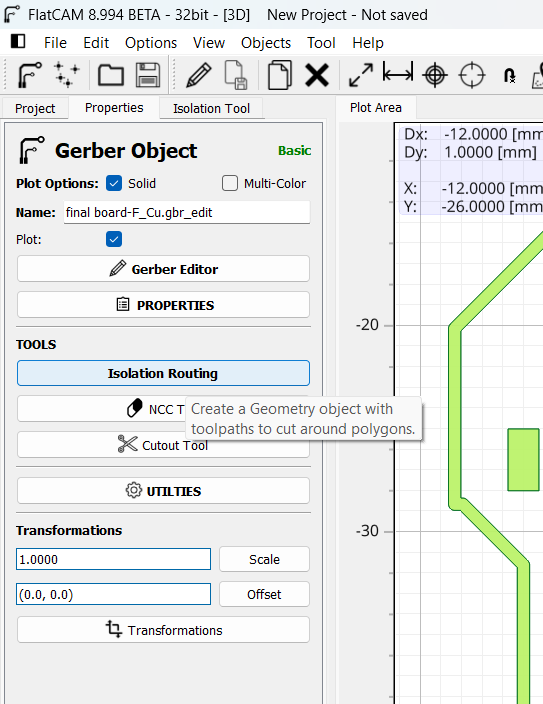Viewport: 543px width, 704px height.
Task: Switch to the Isolation Tool tab
Action: 211,108
